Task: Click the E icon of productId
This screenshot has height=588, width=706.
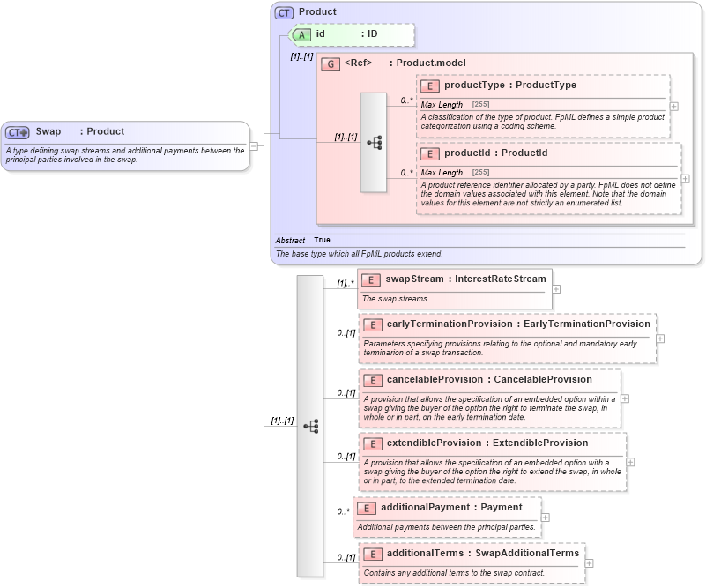Action: (430, 154)
